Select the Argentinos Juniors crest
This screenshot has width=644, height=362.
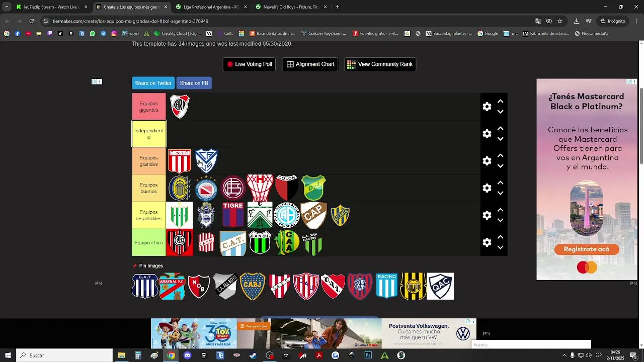206,188
